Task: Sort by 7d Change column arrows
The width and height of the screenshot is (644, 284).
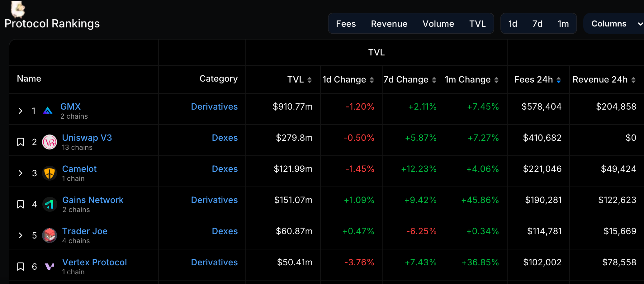Action: click(x=434, y=80)
